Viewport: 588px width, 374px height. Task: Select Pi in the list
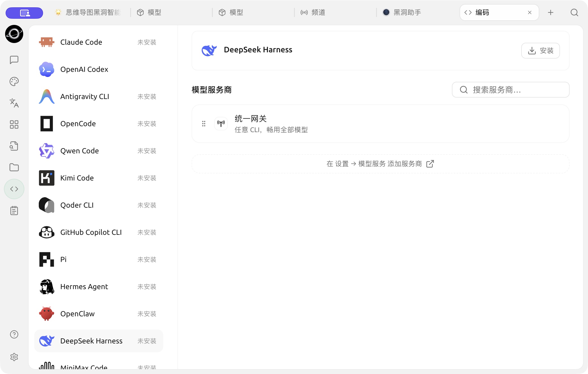click(x=98, y=259)
